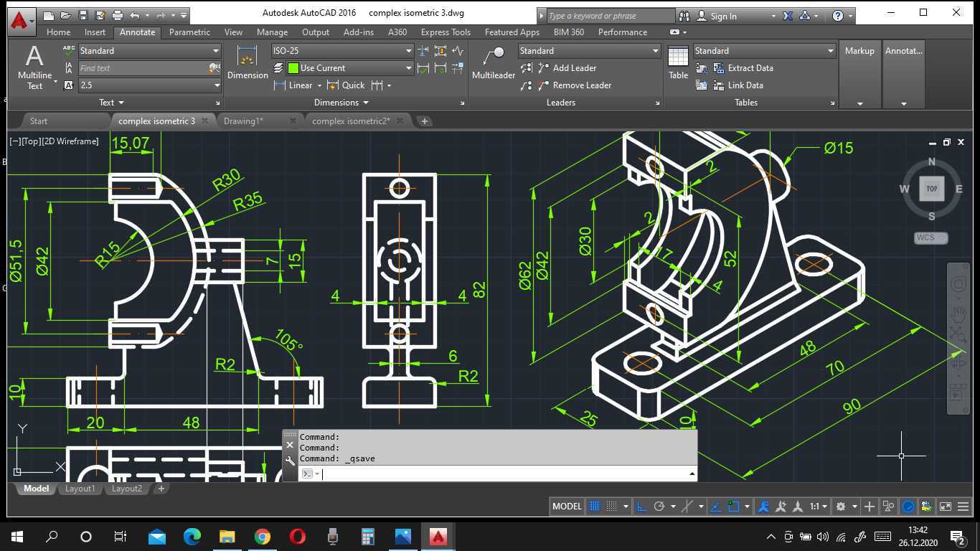Switch to the Express Tools ribbon tab
Screen dimensions: 980x551
(446, 32)
